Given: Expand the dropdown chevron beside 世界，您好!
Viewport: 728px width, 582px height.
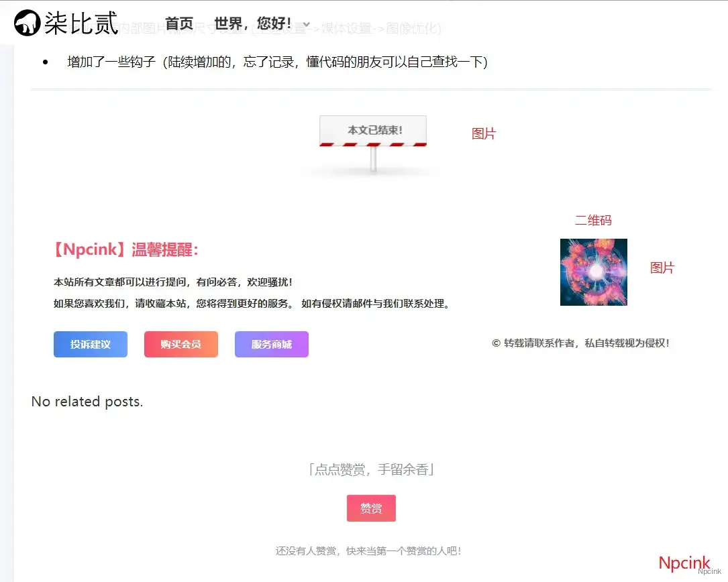Looking at the screenshot, I should [307, 25].
